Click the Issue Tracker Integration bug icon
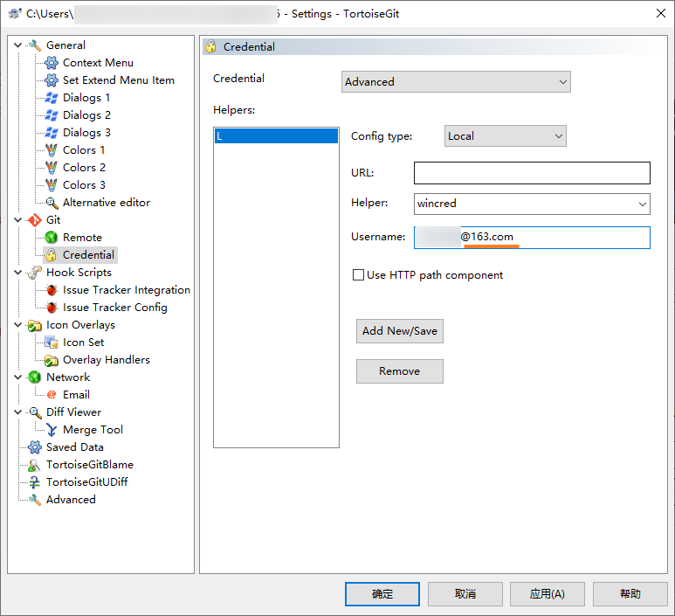This screenshot has height=616, width=675. pos(52,290)
